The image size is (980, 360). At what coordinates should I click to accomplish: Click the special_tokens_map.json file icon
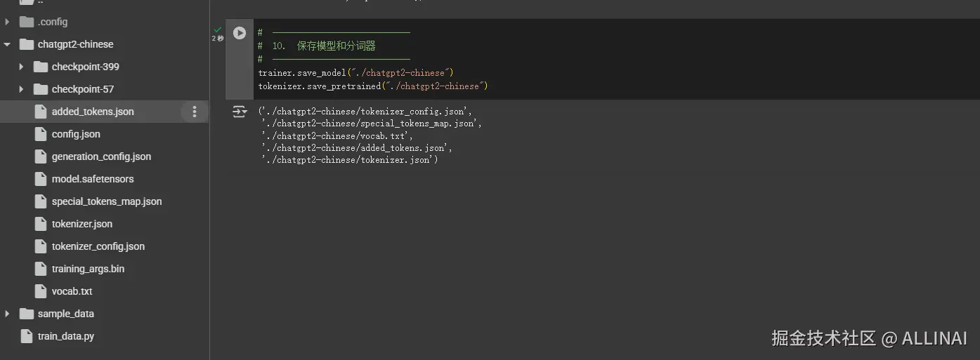point(40,201)
